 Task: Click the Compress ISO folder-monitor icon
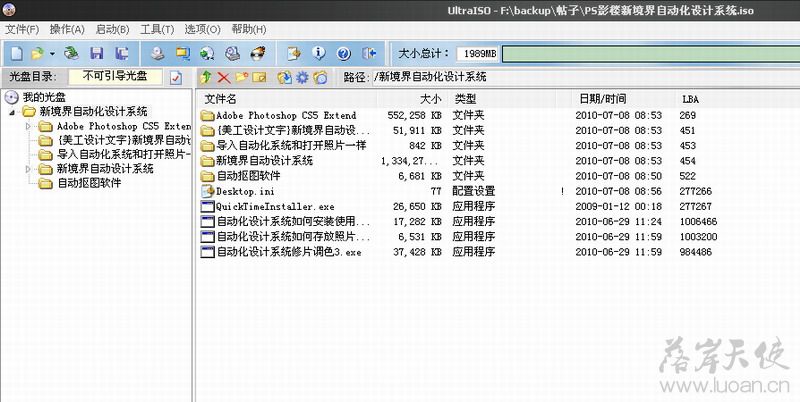coord(182,53)
